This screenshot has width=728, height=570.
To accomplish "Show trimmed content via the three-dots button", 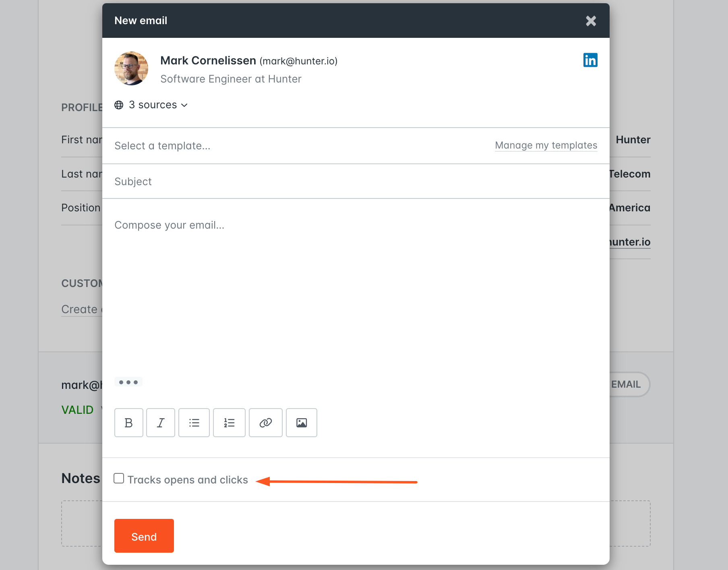I will [128, 382].
